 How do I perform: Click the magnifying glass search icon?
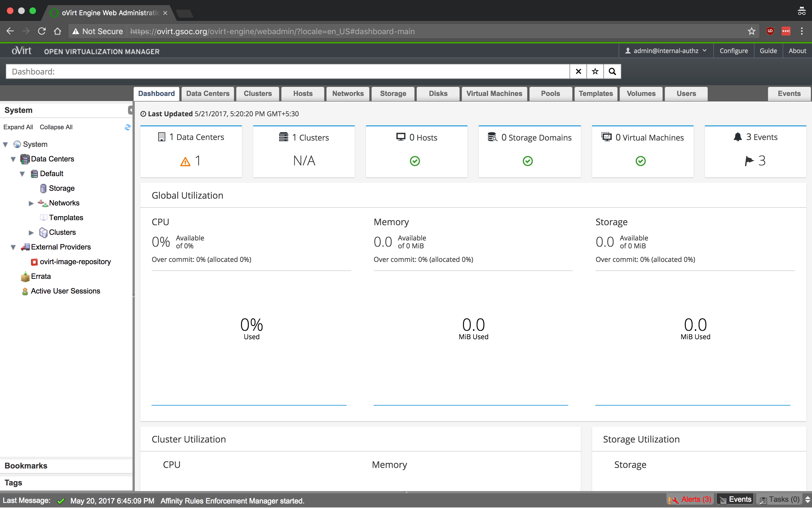point(612,71)
